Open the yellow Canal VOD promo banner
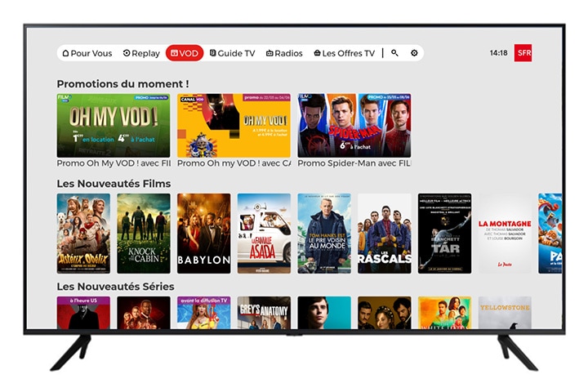 (x=234, y=125)
